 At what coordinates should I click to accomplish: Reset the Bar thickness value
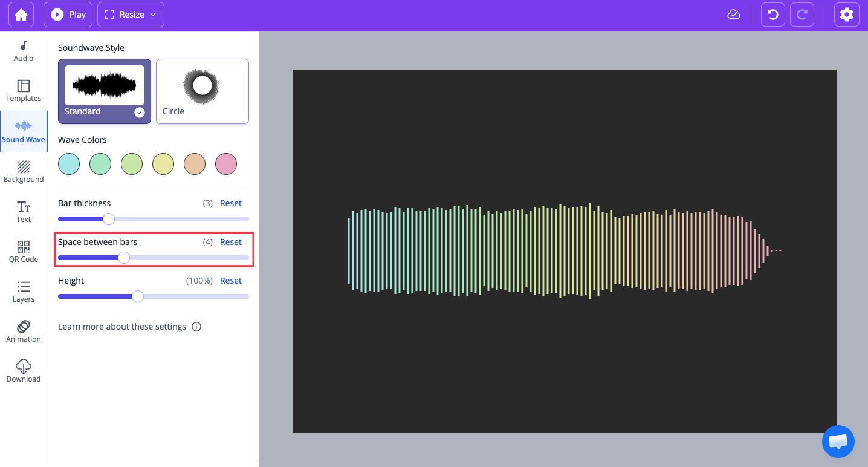click(x=230, y=203)
